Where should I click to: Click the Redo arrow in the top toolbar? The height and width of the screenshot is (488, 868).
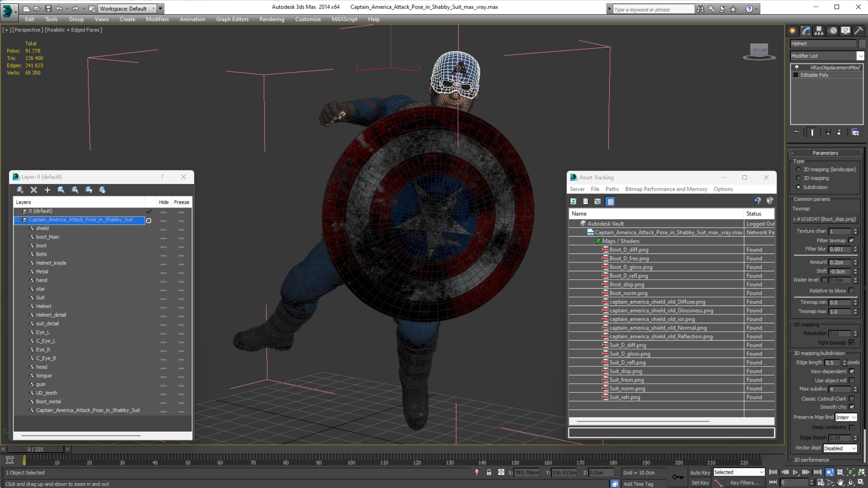(x=75, y=9)
